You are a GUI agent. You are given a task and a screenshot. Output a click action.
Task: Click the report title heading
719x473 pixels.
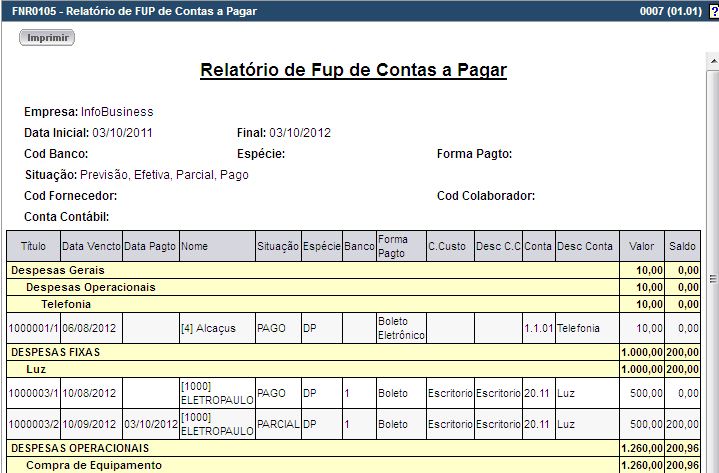click(x=353, y=70)
